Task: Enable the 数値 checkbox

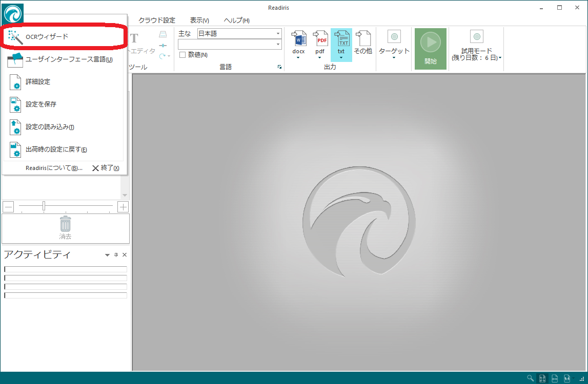Action: (183, 55)
